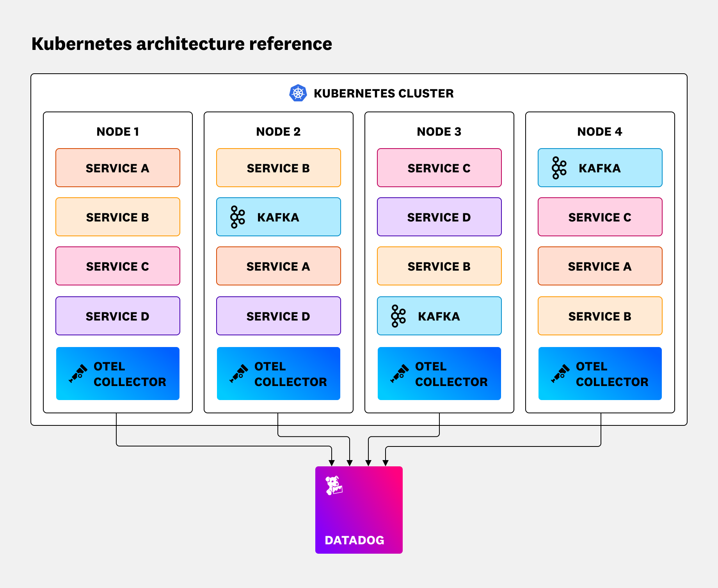The height and width of the screenshot is (588, 718).
Task: Click the Kubernetes wheel icon in the cluster header
Action: pos(299,93)
